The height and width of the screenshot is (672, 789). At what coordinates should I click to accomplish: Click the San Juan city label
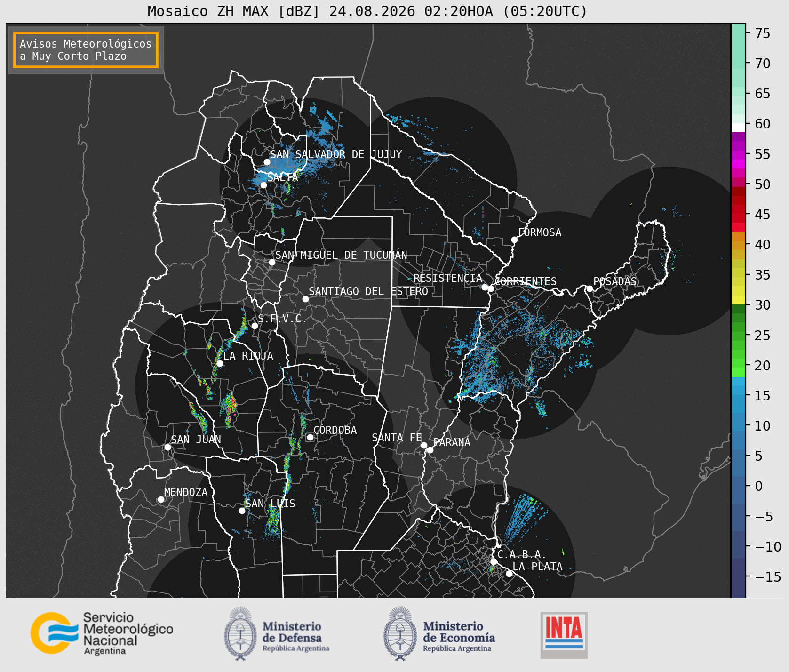point(196,440)
